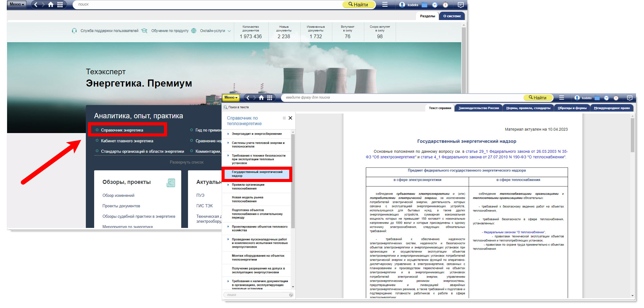Click the Найти button in the back window
The height and width of the screenshot is (308, 644).
[x=358, y=5]
